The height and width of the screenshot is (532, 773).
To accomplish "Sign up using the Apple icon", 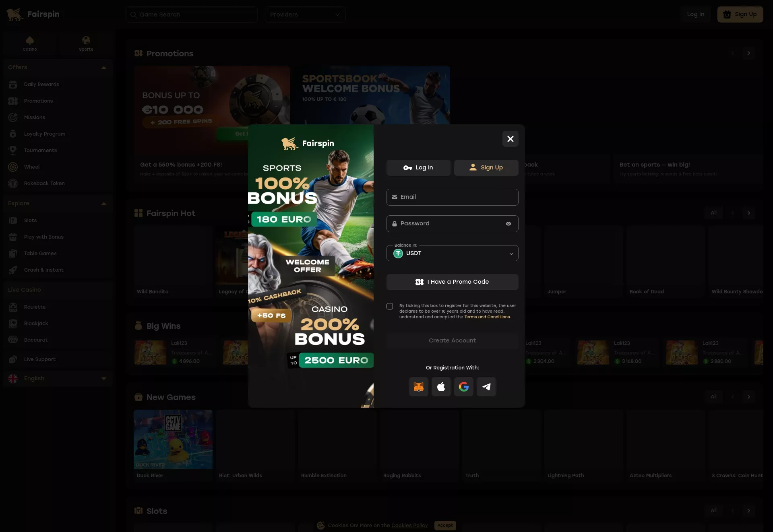I will point(441,387).
